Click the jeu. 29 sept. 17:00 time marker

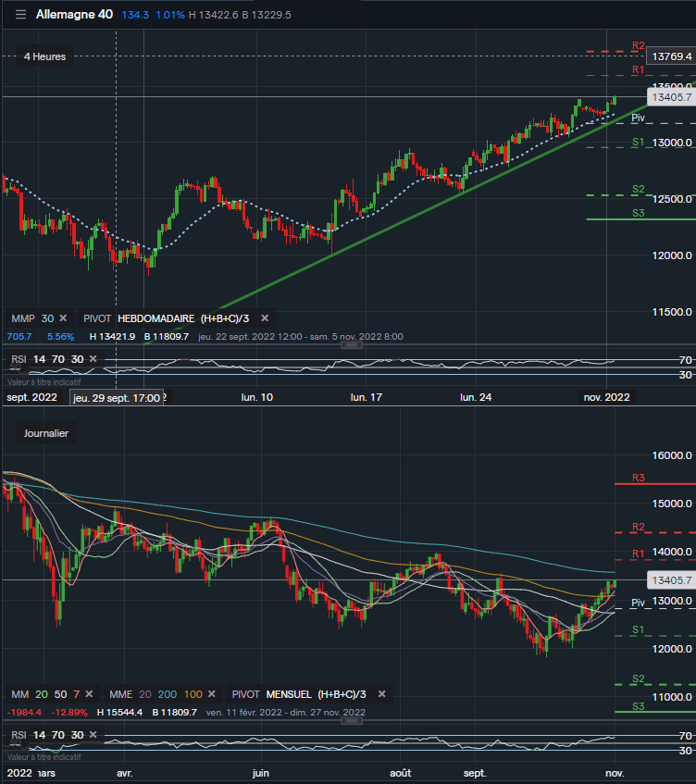click(118, 397)
